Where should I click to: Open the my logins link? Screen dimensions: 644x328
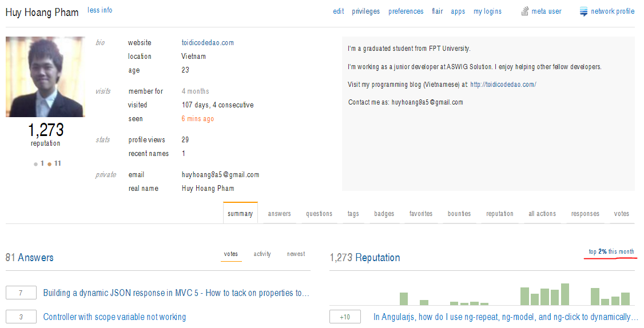tap(487, 11)
